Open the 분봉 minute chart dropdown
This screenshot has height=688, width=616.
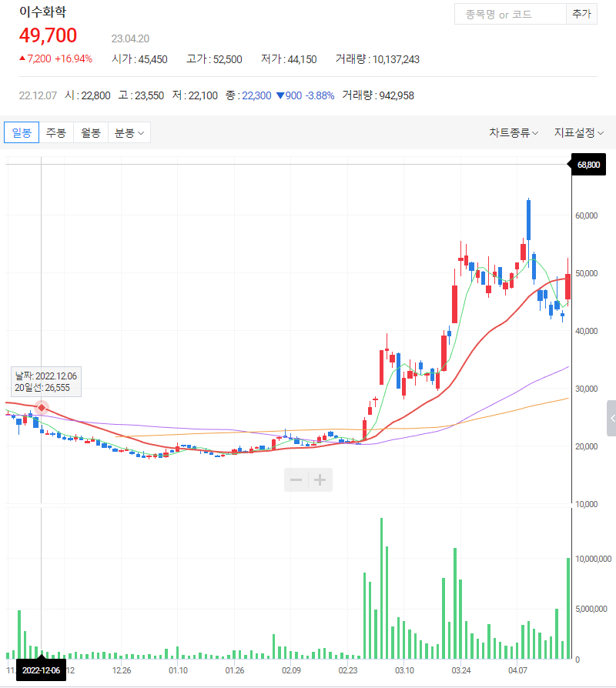coord(129,132)
